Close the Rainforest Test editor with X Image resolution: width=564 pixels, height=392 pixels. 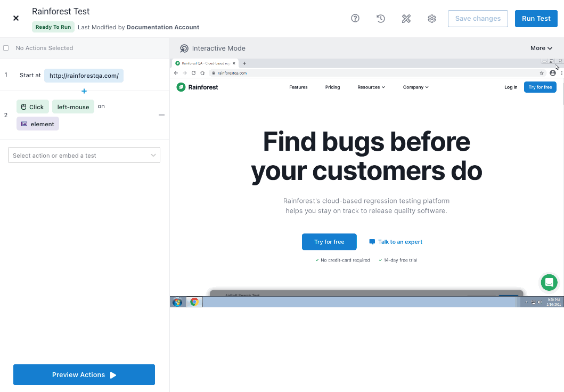(x=16, y=18)
